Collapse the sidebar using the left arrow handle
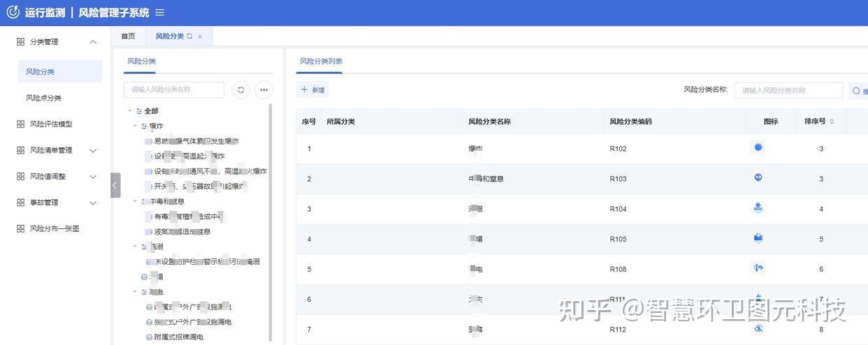Screen dimensions: 868x345 115,185
